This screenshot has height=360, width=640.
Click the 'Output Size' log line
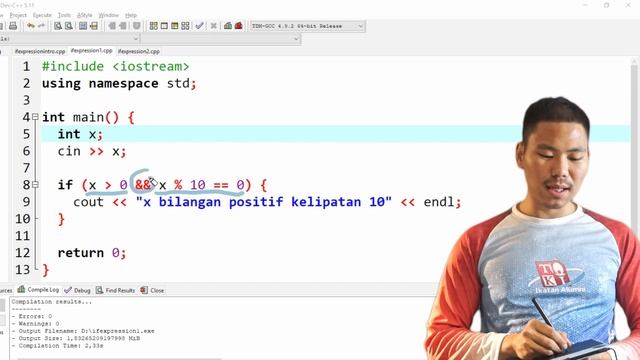pyautogui.click(x=76, y=338)
